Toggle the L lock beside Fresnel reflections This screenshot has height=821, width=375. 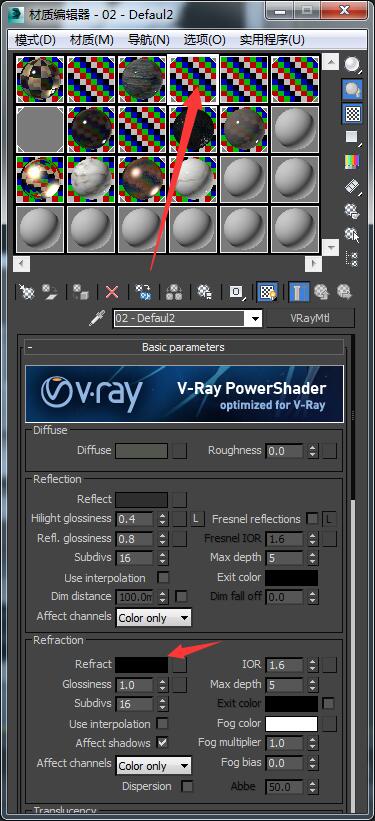[x=329, y=519]
